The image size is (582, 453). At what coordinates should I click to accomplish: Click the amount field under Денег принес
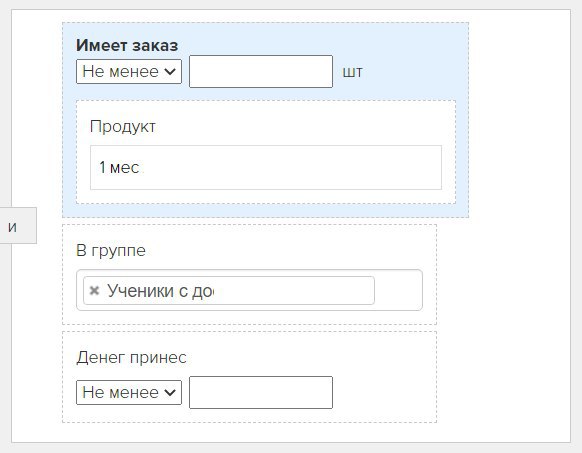[261, 392]
